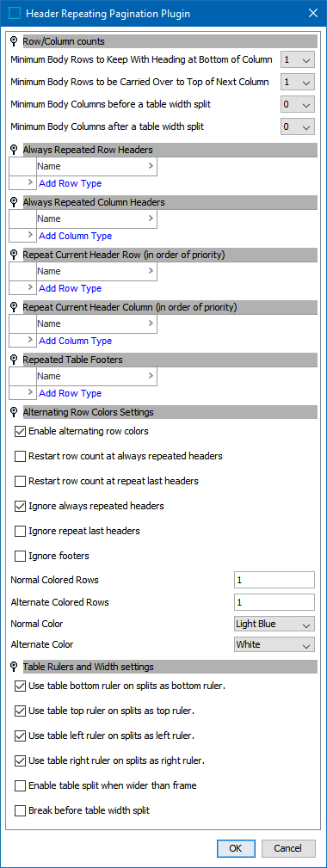
Task: Click the pin icon beside Row/Column counts
Action: (x=15, y=41)
